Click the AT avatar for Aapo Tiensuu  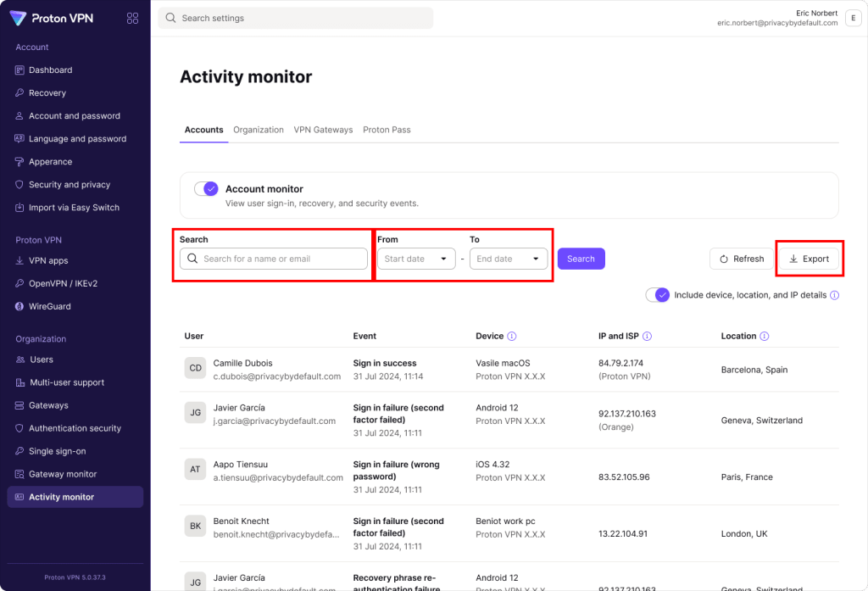tap(196, 469)
